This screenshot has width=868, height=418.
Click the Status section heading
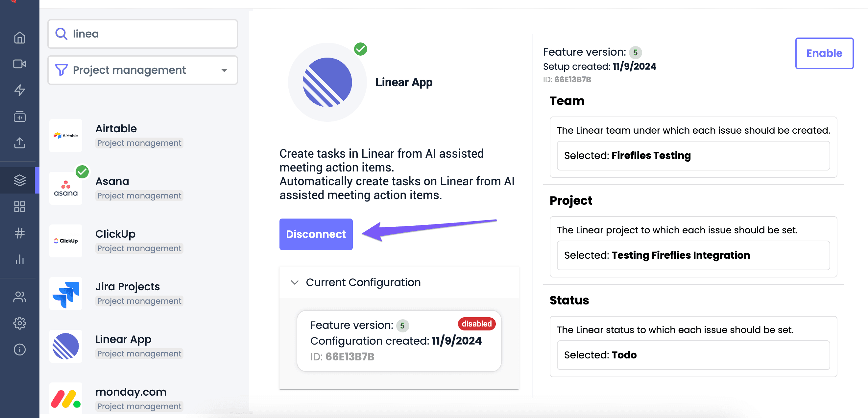pyautogui.click(x=569, y=300)
